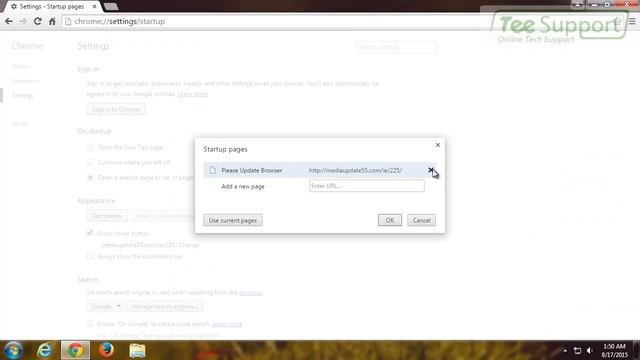Image resolution: width=640 pixels, height=360 pixels.
Task: Confirm the dialog with OK
Action: coord(390,220)
